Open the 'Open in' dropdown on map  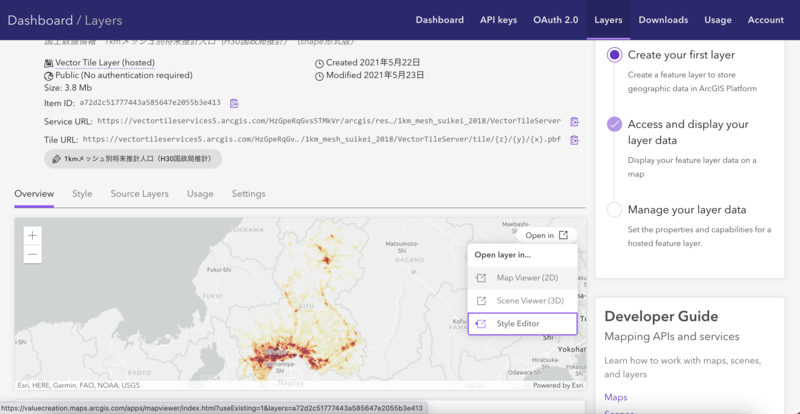tap(546, 235)
